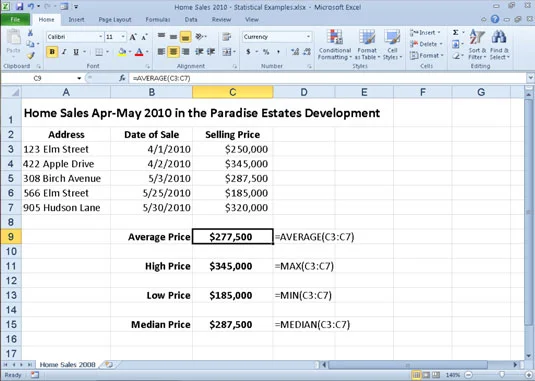Screen dimensions: 535x381
Task: Select the Home Sales 2008 sheet tab
Action: (x=67, y=365)
